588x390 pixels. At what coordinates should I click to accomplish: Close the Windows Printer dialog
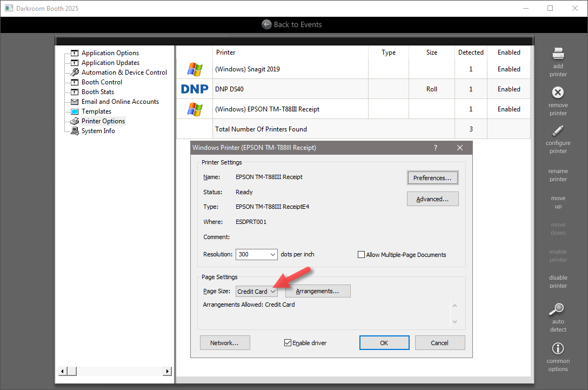click(460, 148)
